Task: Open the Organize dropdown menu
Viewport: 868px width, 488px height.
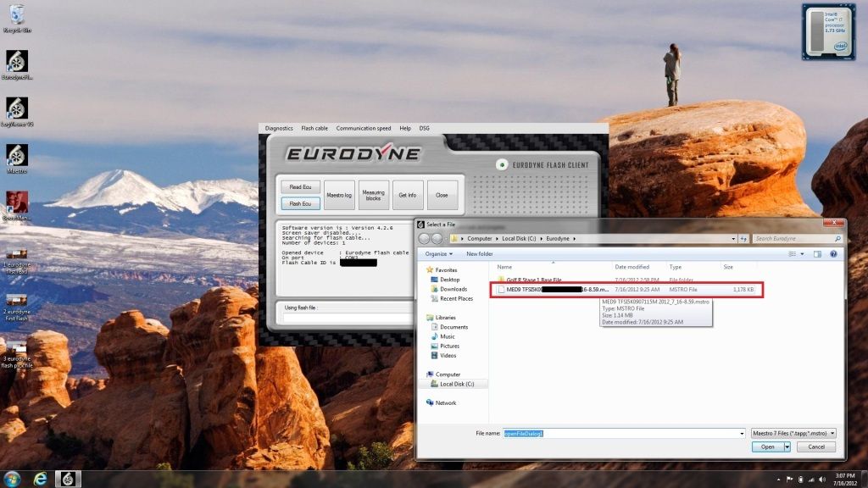Action: pos(438,254)
